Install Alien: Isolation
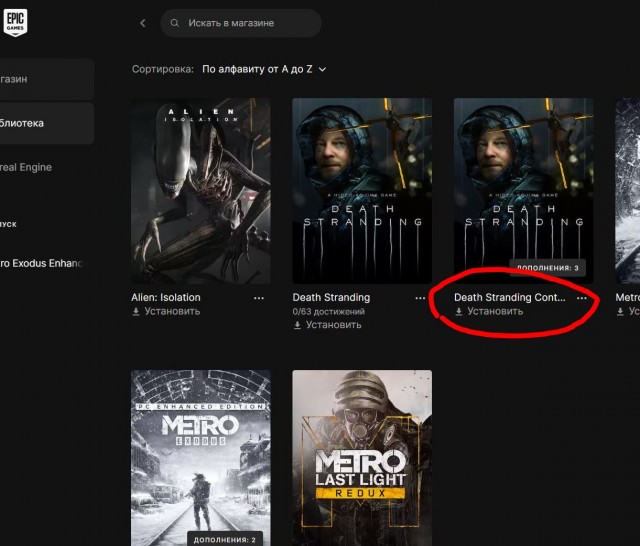 coord(166,311)
